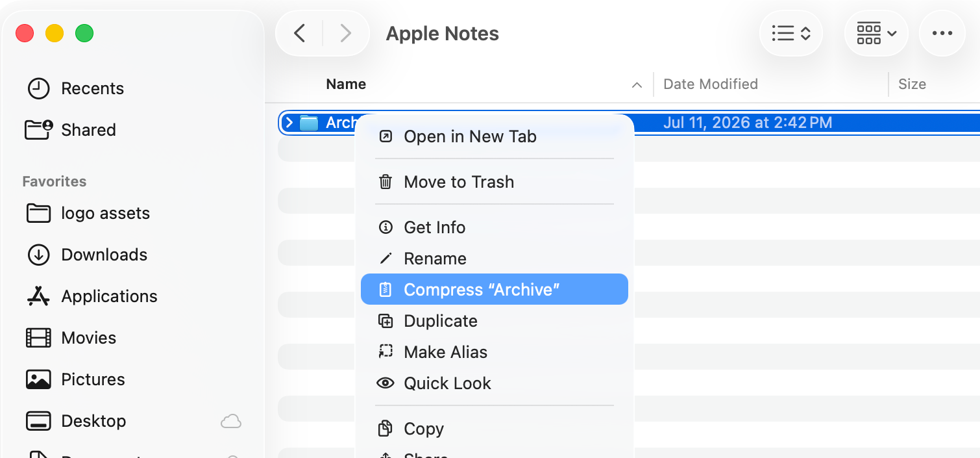Open Desktop in the sidebar

pyautogui.click(x=93, y=421)
